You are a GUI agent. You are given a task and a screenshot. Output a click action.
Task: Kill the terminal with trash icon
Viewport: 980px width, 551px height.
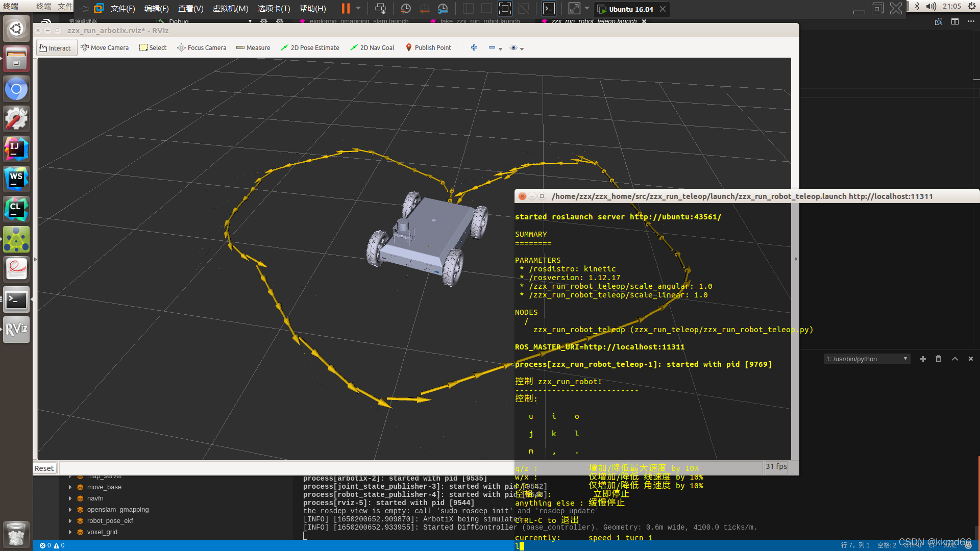[938, 359]
